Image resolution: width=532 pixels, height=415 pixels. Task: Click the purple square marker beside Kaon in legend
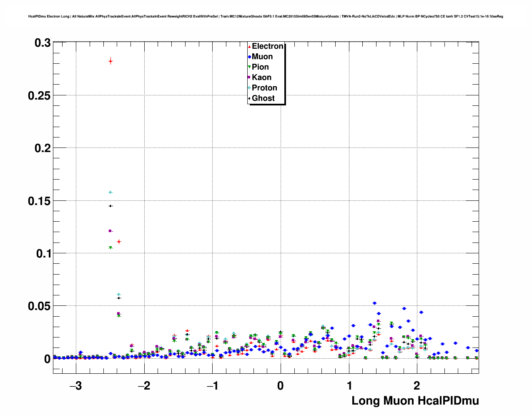(249, 77)
